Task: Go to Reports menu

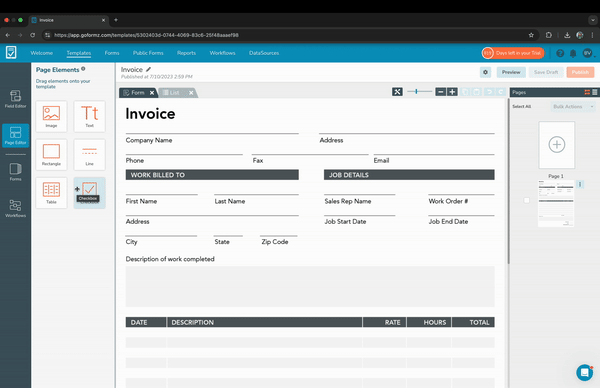Action: click(x=186, y=53)
